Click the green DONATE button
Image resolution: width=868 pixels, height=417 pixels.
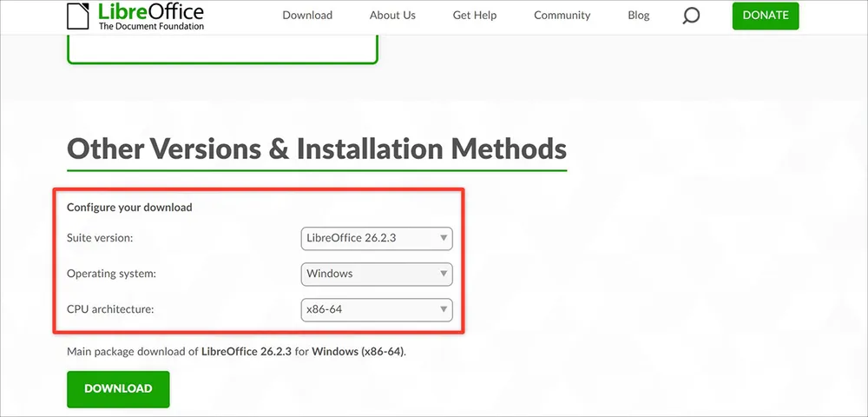click(765, 16)
